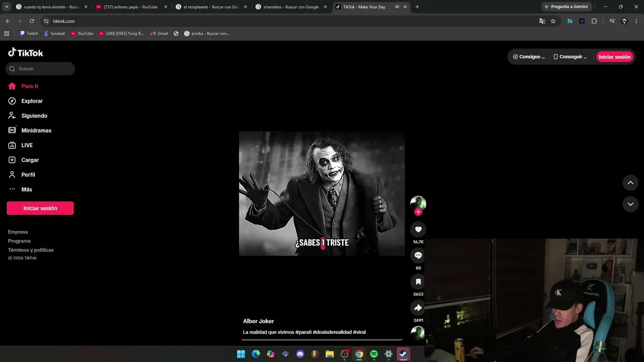Open the browser extensions puzzle menu

tap(594, 21)
